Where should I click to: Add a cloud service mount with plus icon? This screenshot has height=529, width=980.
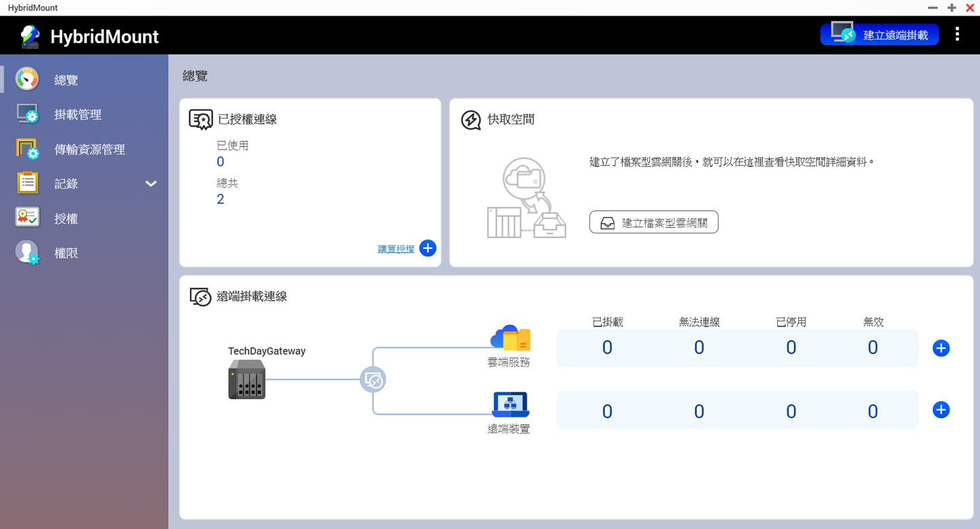[941, 348]
